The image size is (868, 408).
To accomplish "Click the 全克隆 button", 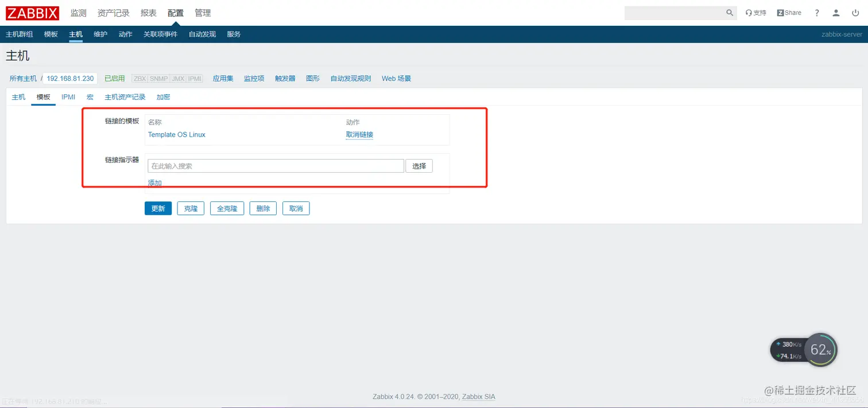I will point(227,208).
